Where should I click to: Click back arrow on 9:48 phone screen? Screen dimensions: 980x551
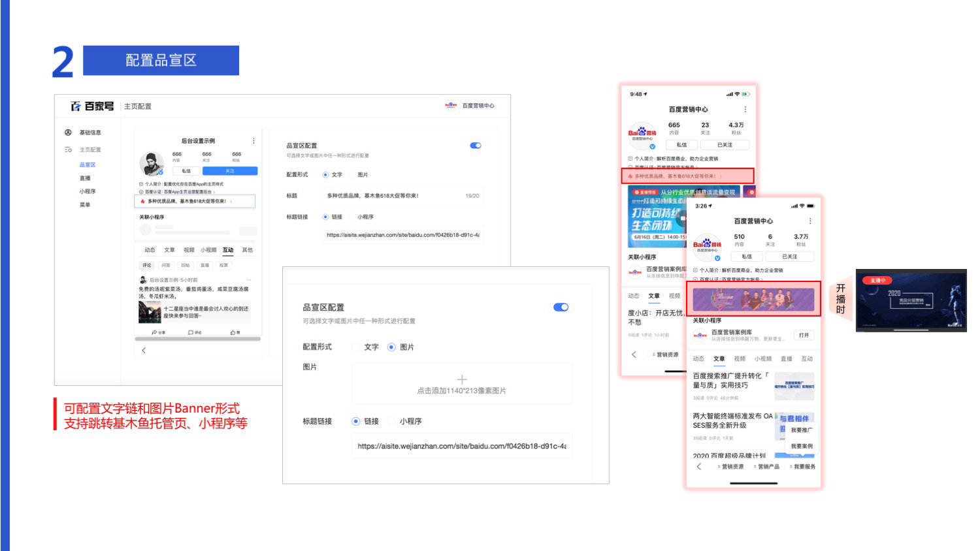[x=634, y=354]
